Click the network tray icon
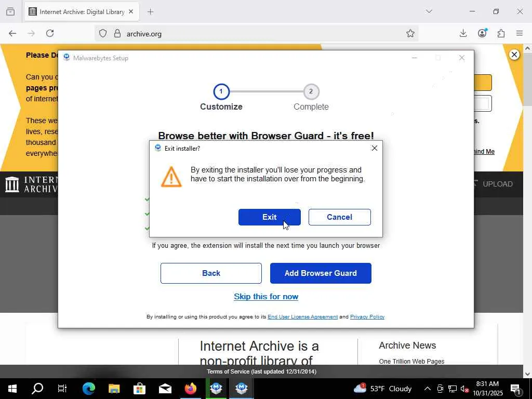532x399 pixels. 453,389
